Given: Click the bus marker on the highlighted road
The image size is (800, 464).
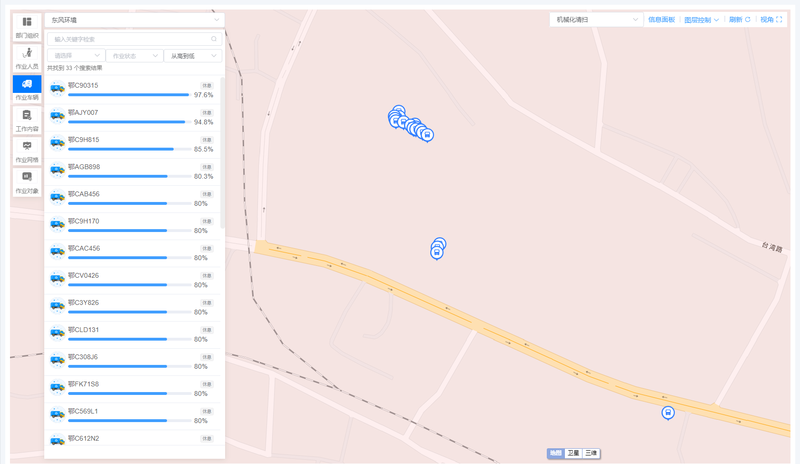Looking at the screenshot, I should pyautogui.click(x=668, y=412).
